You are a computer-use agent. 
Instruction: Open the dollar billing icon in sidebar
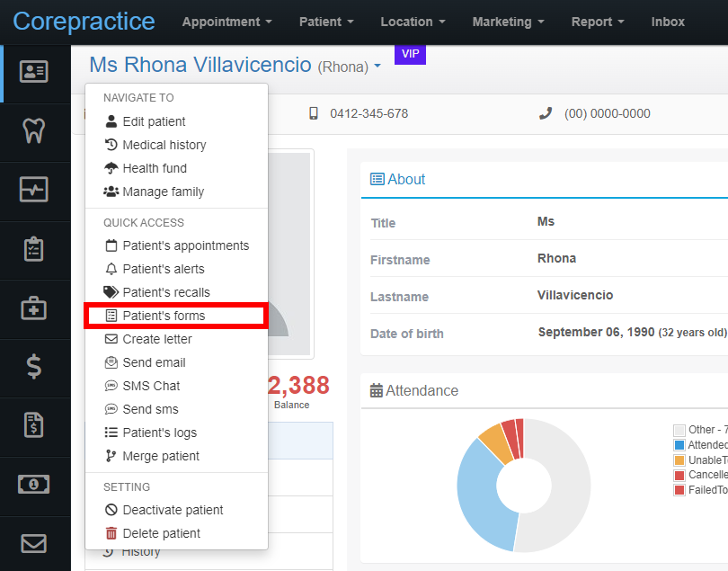[35, 368]
